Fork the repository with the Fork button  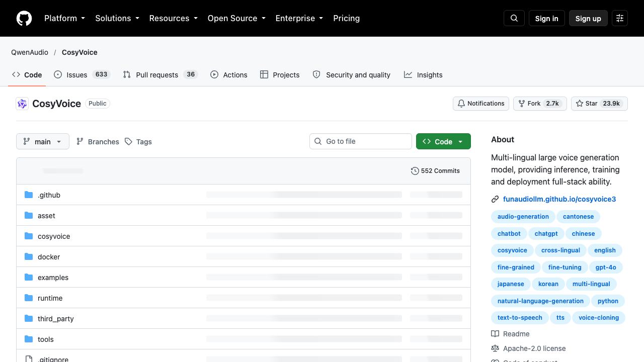540,104
